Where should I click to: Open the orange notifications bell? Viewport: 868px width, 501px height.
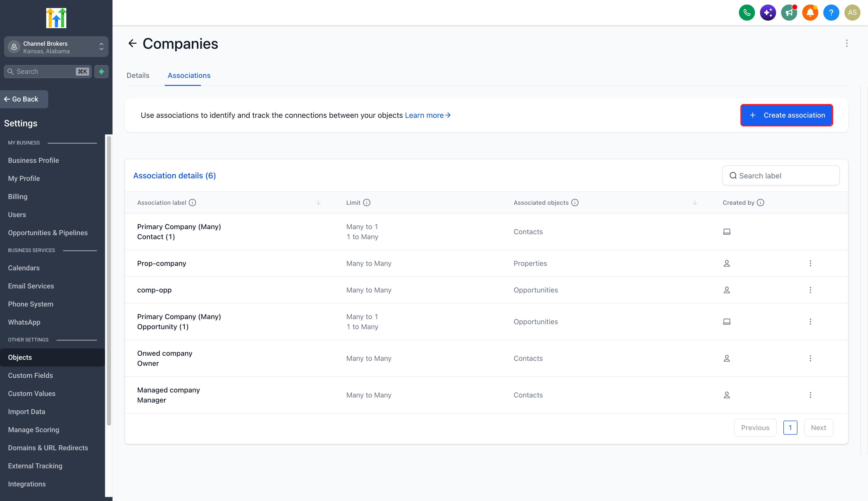[x=810, y=13]
